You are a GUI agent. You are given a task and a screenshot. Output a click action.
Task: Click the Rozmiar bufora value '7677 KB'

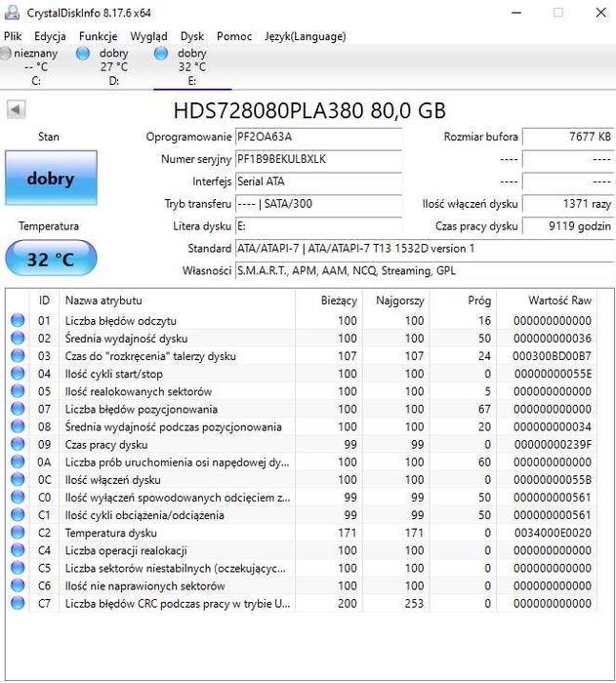click(568, 137)
